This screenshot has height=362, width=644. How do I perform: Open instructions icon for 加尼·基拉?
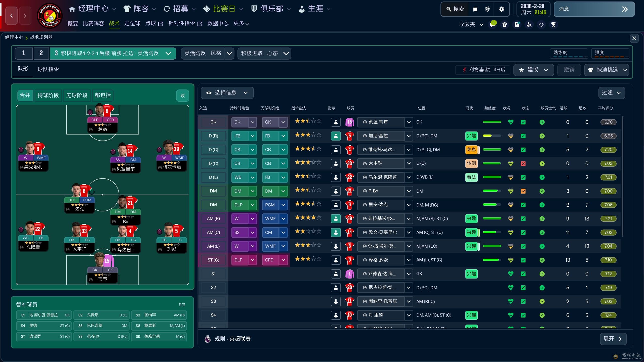[x=336, y=136]
